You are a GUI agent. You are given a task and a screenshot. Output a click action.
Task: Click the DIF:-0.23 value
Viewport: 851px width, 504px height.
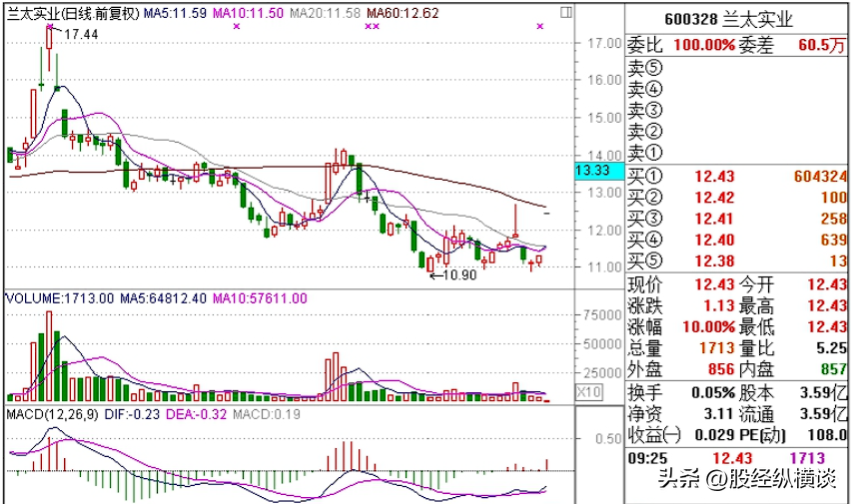[x=132, y=414]
